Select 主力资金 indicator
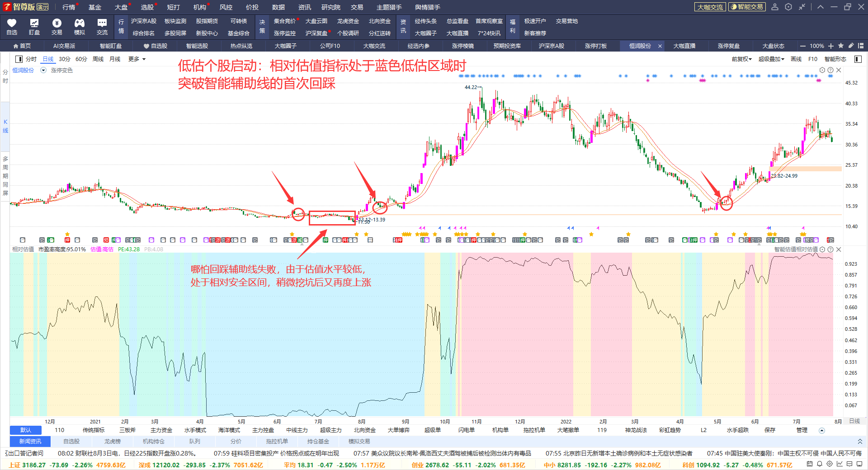The height and width of the screenshot is (470, 868). coord(161,430)
